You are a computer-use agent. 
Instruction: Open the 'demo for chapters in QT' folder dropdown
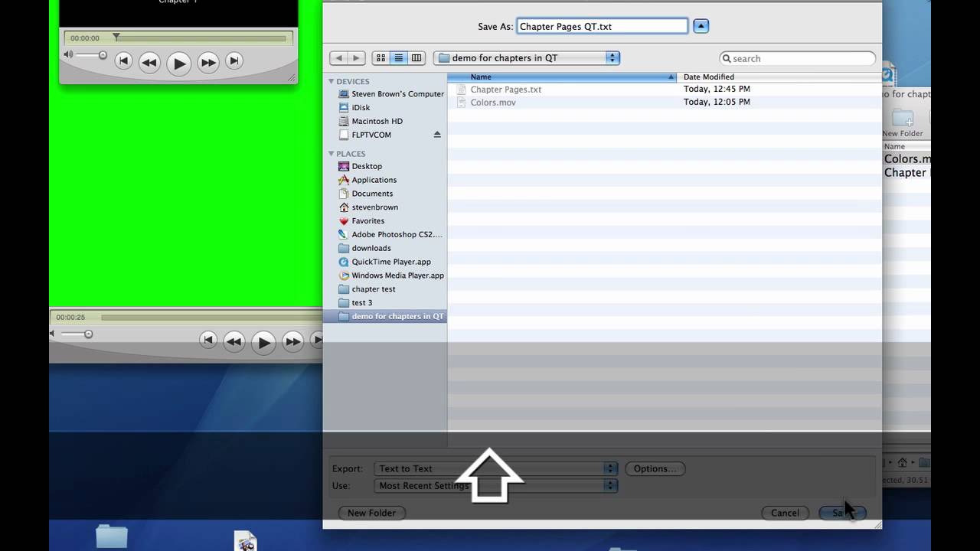click(527, 58)
